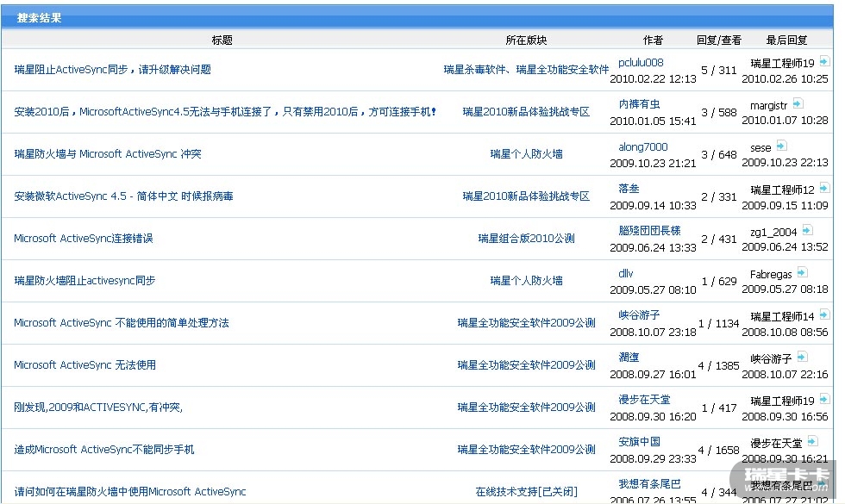
Task: Open last-post icon next to 瑞星工程师14
Action: tap(824, 314)
